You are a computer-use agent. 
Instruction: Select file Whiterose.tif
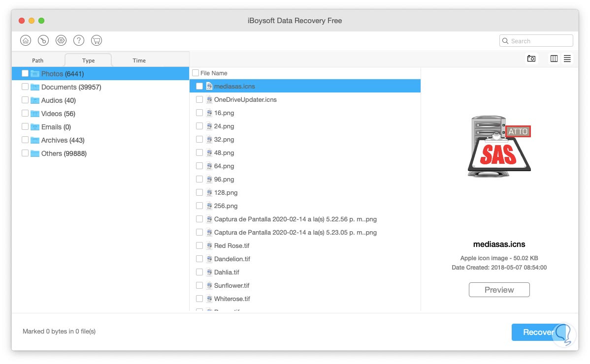pyautogui.click(x=305, y=299)
